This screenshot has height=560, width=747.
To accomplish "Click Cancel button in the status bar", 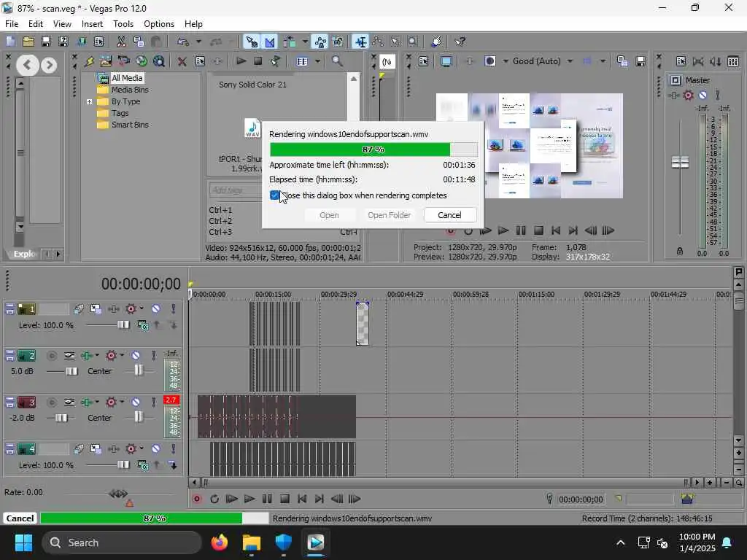I will [x=20, y=518].
